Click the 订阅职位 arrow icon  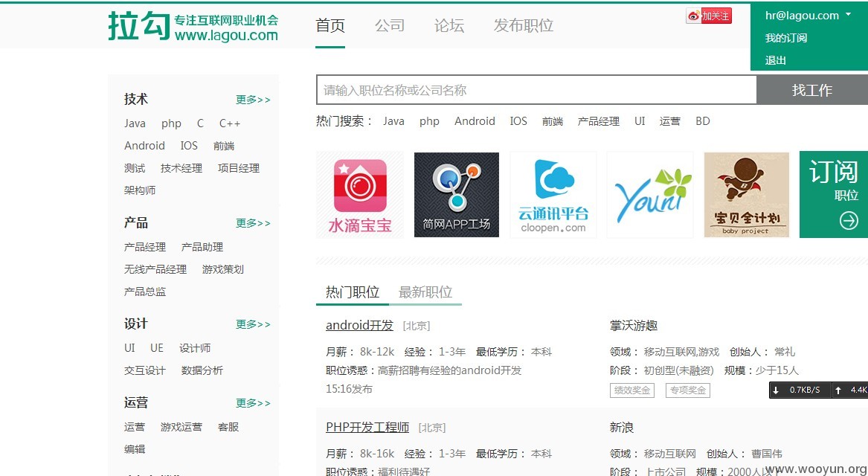[848, 221]
